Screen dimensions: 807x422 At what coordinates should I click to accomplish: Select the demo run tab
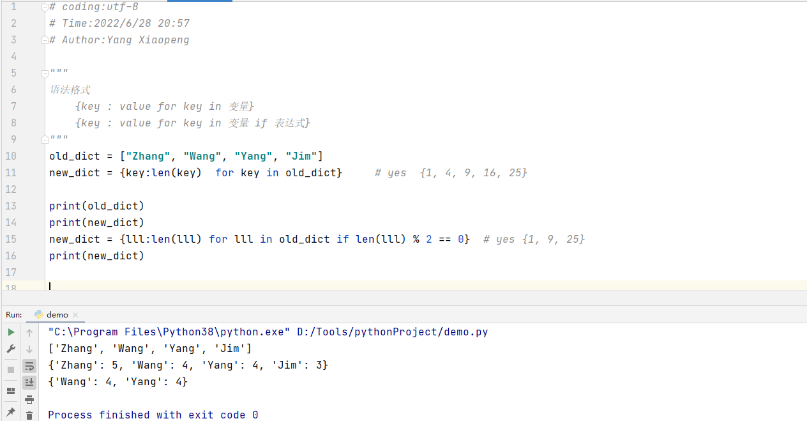[57, 314]
